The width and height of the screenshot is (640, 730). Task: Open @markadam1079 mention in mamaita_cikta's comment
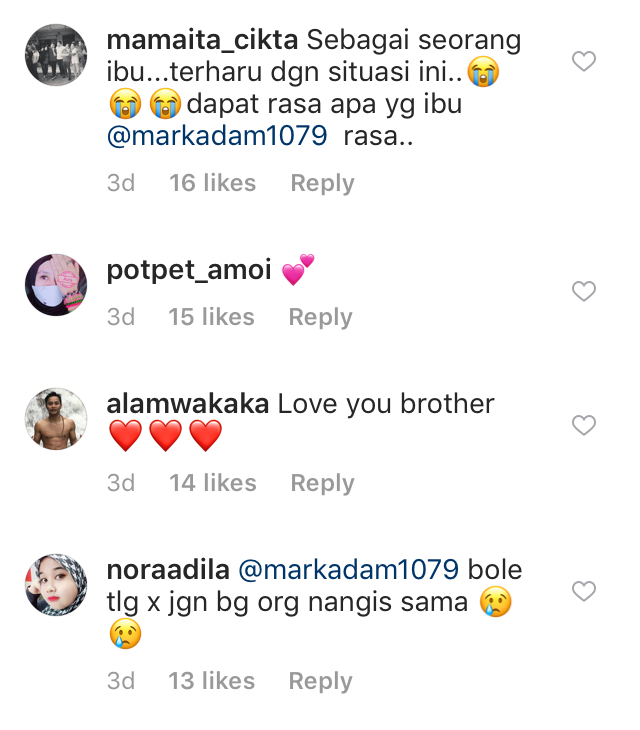coord(217,136)
